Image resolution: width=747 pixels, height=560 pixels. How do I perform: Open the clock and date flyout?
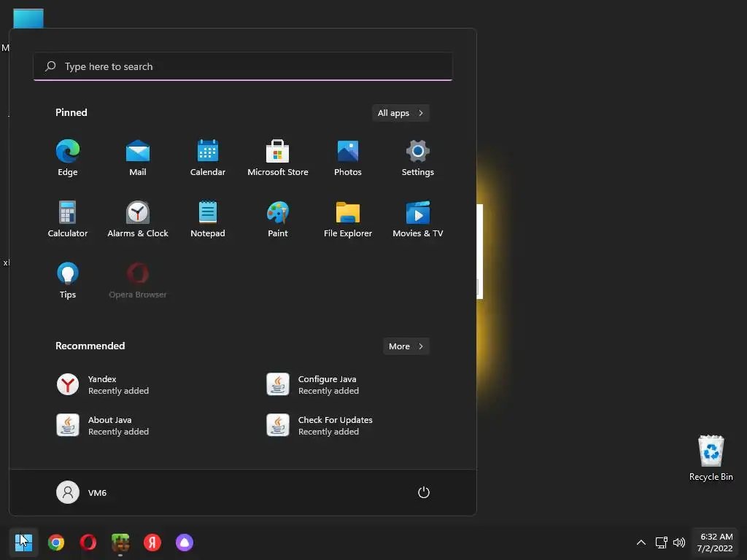tap(715, 542)
